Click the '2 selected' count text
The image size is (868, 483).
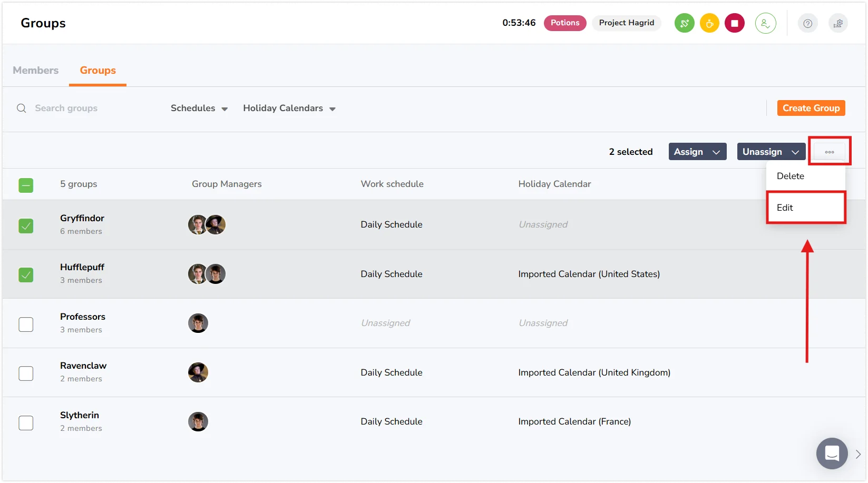[631, 152]
